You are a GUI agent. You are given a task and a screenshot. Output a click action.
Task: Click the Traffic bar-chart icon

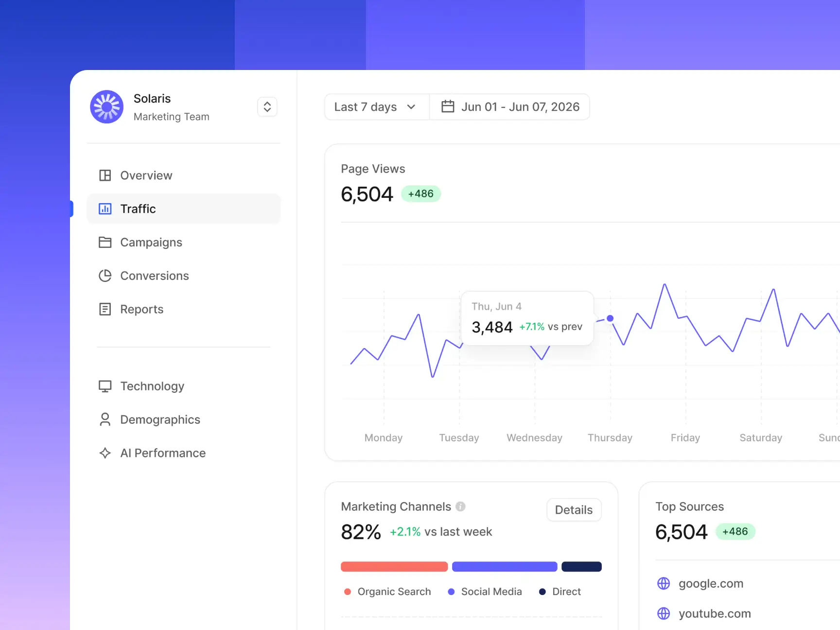[x=105, y=209]
